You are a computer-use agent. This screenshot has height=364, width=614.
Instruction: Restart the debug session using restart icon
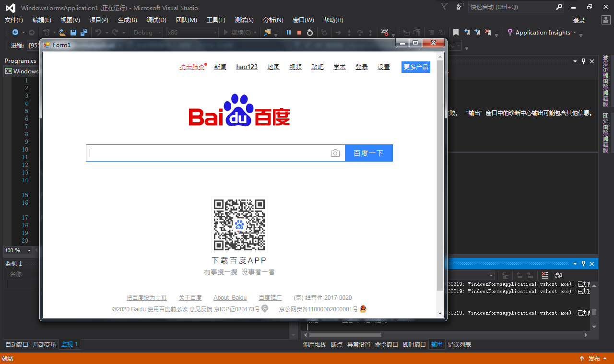tap(310, 33)
